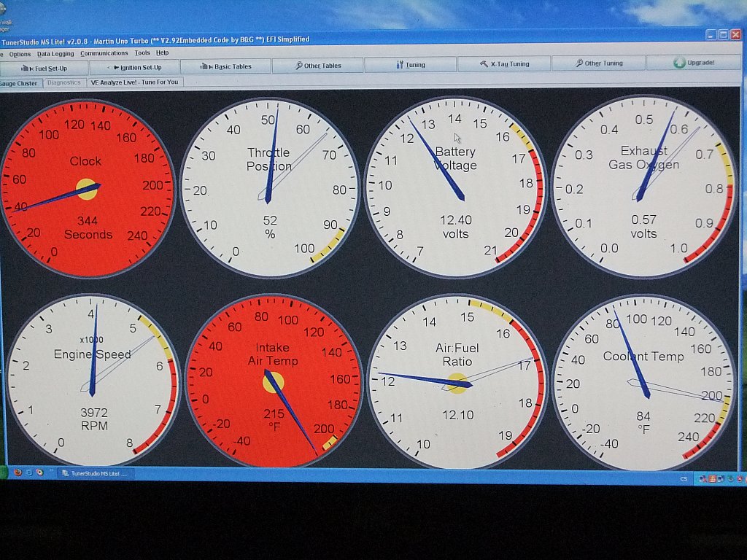Click the Other Tuning wrench button
This screenshot has height=560, width=747.
click(599, 63)
